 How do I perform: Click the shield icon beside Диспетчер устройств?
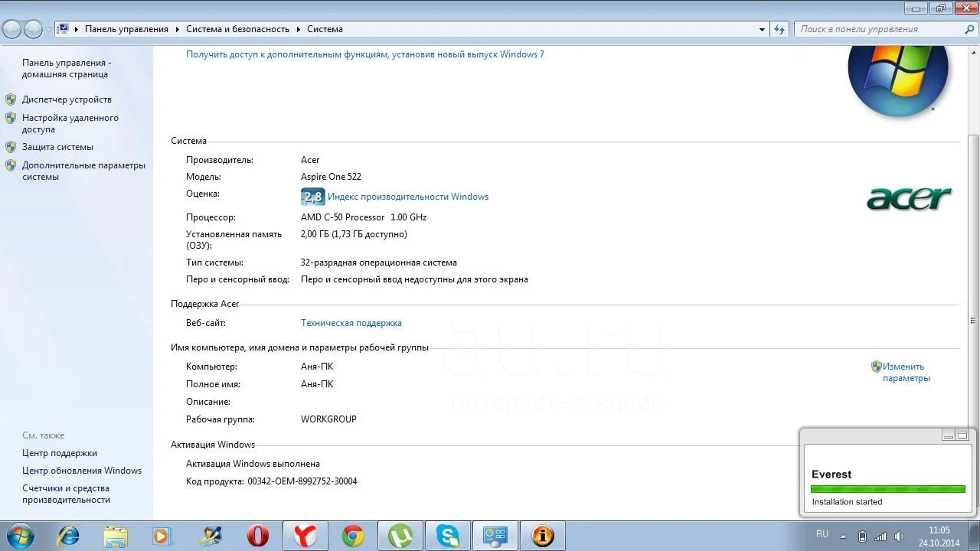11,99
